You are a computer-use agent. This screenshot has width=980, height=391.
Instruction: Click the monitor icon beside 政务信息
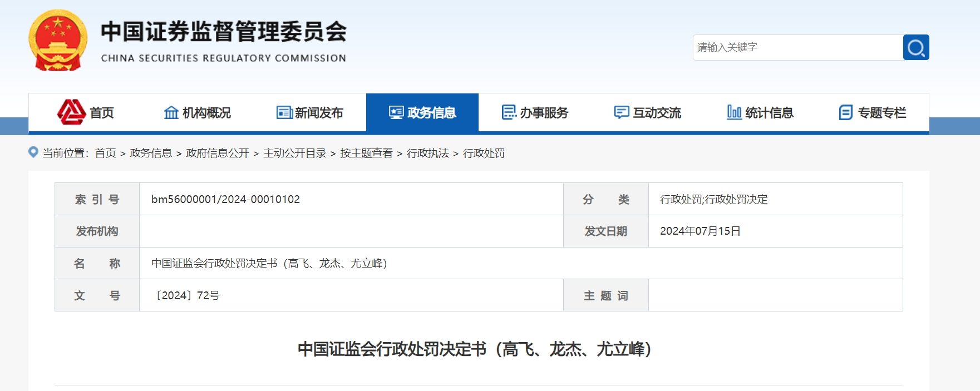(x=396, y=112)
